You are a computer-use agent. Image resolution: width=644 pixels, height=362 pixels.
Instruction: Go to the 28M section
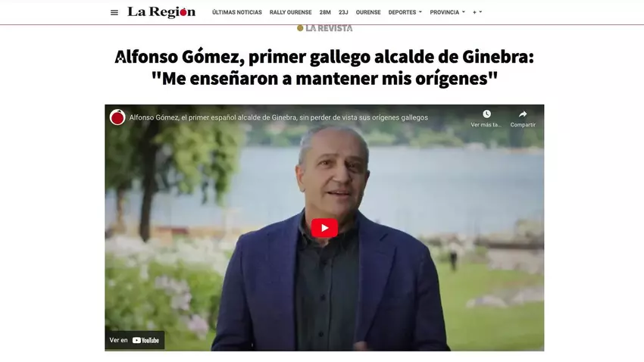(325, 12)
